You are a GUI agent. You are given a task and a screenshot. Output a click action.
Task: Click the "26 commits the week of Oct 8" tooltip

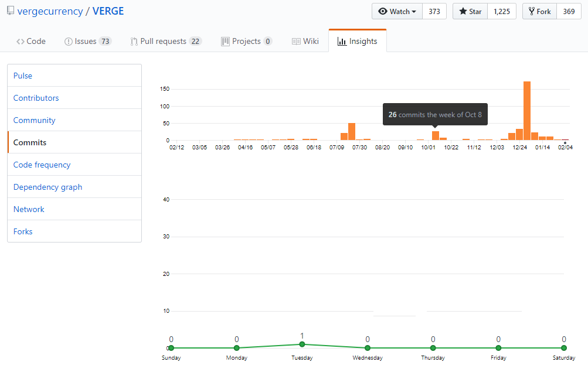435,114
